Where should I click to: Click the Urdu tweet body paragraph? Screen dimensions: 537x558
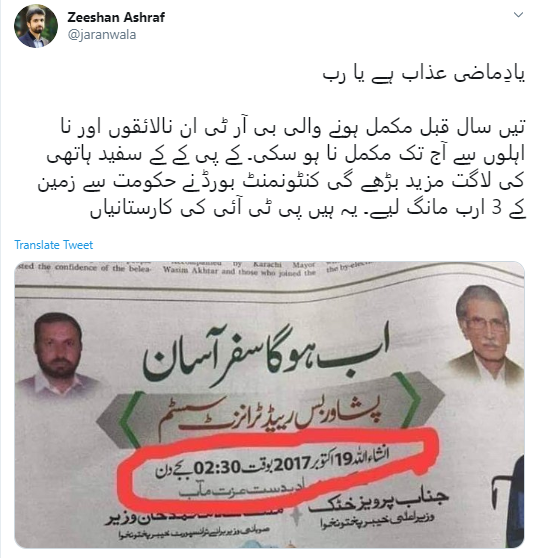click(281, 168)
